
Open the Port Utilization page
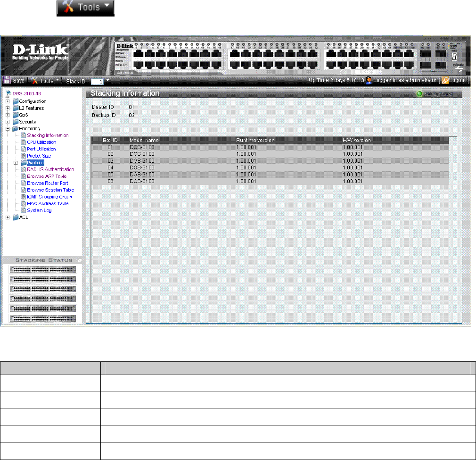pyautogui.click(x=41, y=149)
